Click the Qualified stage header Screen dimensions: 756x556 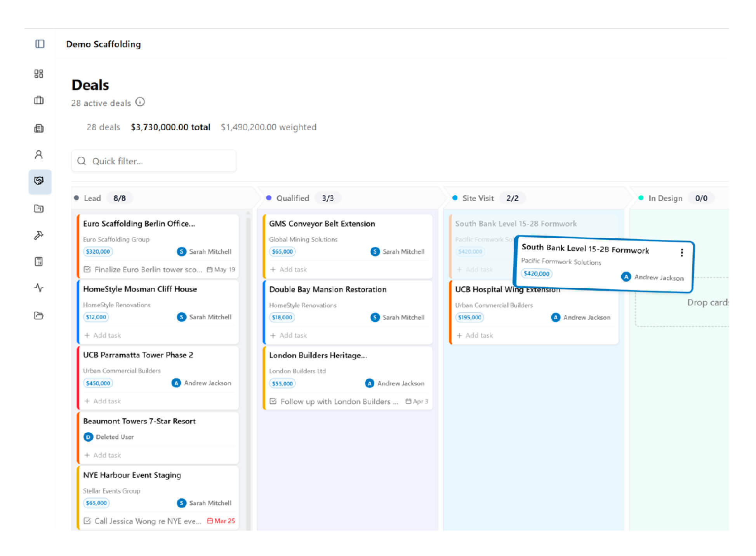293,198
